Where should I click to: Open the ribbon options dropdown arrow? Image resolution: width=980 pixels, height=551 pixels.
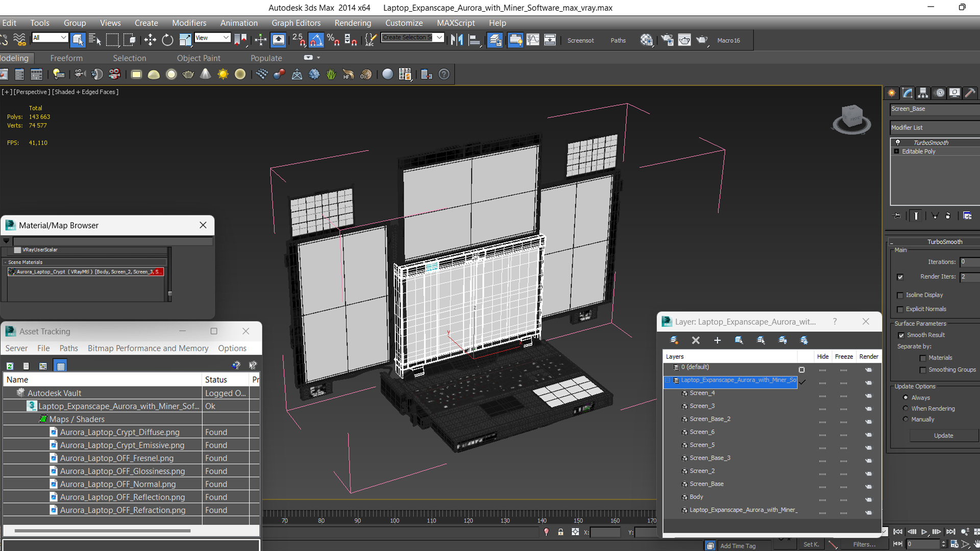pos(318,58)
